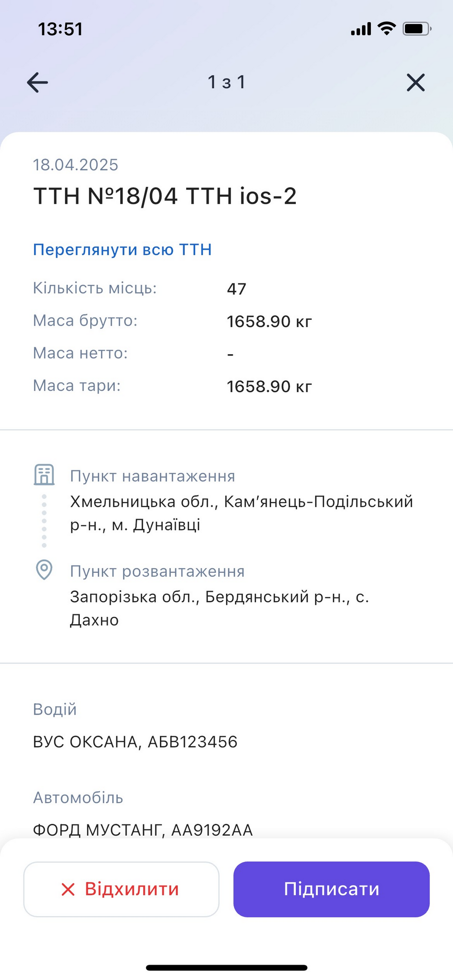Tap the Маса брутто value 1658.90 кг

click(x=269, y=322)
